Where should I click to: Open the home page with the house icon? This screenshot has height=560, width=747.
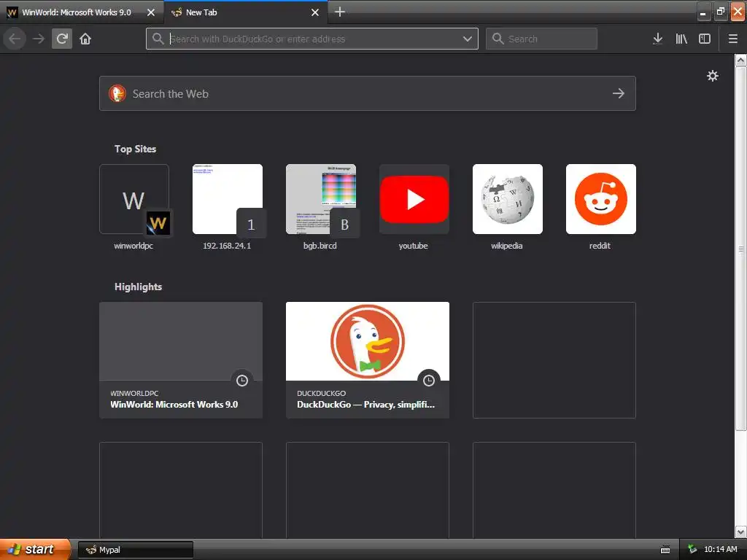coord(85,39)
